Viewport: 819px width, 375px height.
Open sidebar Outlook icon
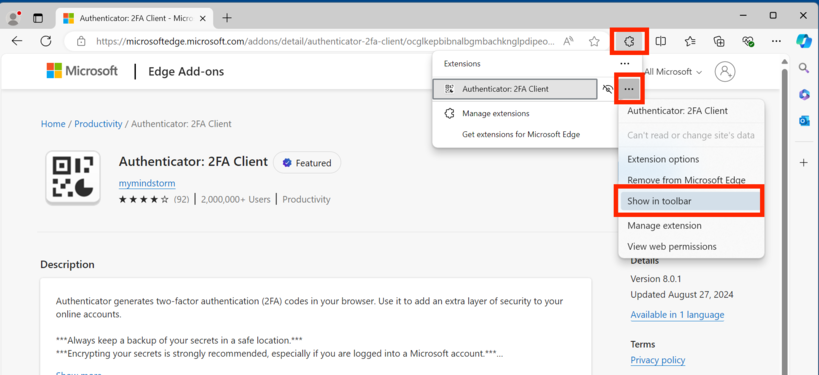pos(804,121)
